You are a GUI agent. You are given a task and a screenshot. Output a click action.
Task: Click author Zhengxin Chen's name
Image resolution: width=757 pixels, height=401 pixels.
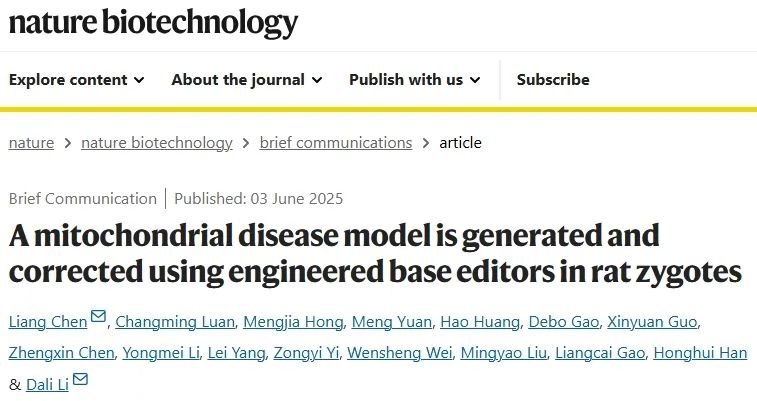tap(61, 353)
